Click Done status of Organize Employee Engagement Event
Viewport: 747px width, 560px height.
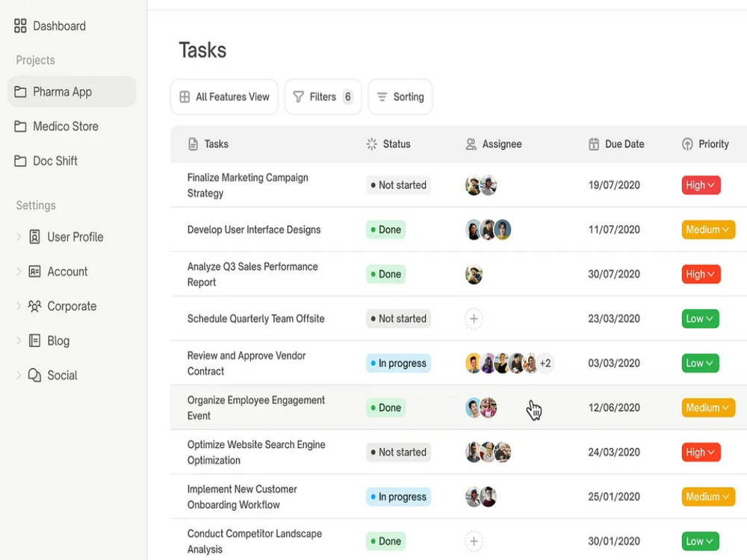(386, 408)
